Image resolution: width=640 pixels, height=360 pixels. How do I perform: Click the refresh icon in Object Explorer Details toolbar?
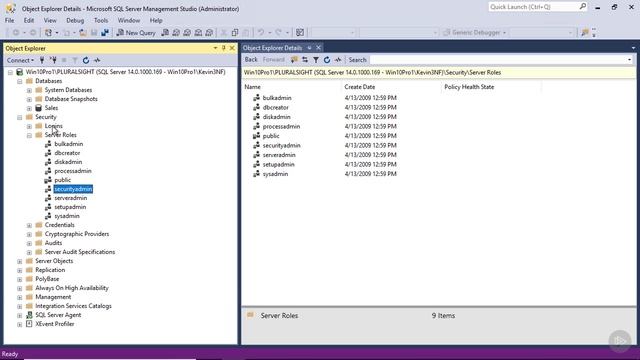tap(327, 60)
